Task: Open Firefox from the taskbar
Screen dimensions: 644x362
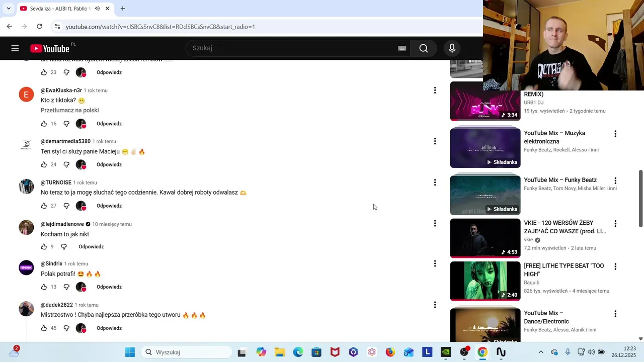Action: [x=390, y=352]
